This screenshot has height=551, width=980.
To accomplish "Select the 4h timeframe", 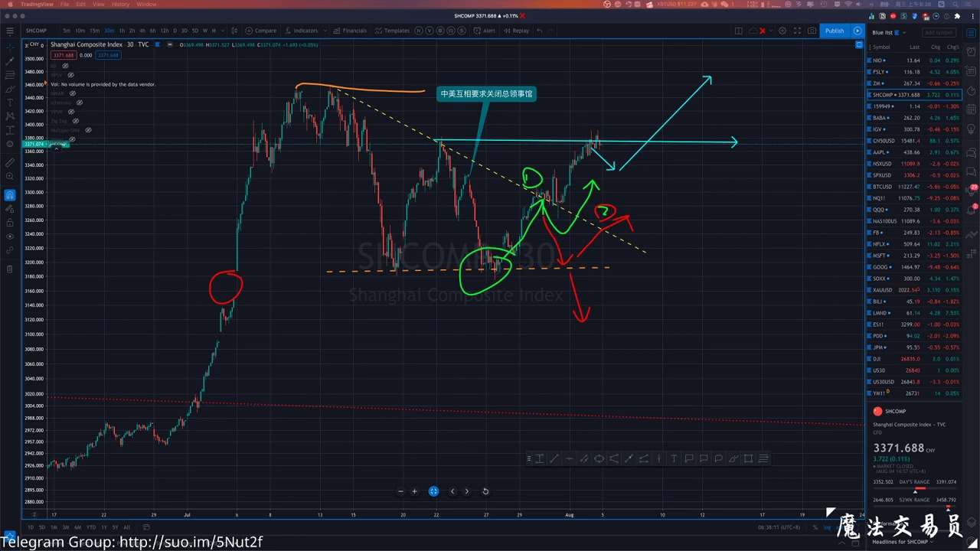I will (x=142, y=31).
